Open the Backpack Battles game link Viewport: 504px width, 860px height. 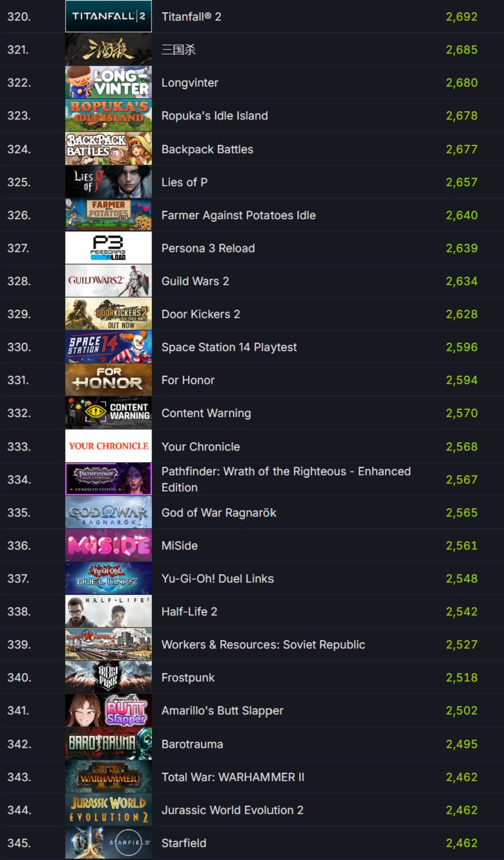[x=207, y=149]
